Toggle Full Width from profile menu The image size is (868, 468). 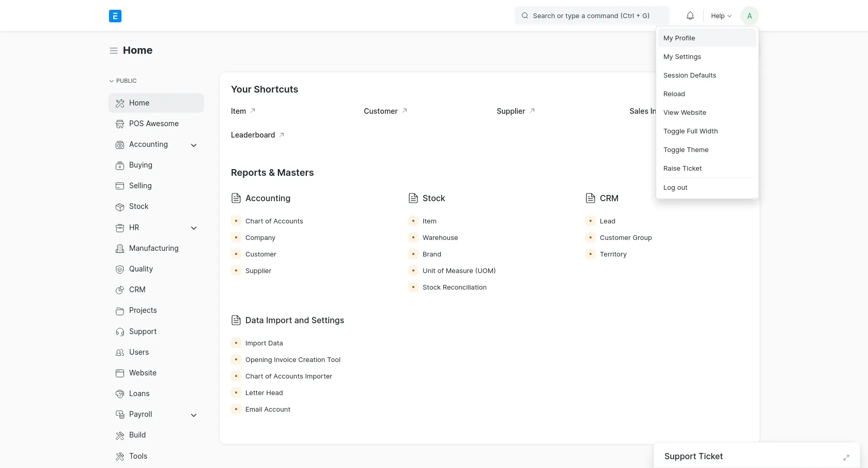pos(690,131)
